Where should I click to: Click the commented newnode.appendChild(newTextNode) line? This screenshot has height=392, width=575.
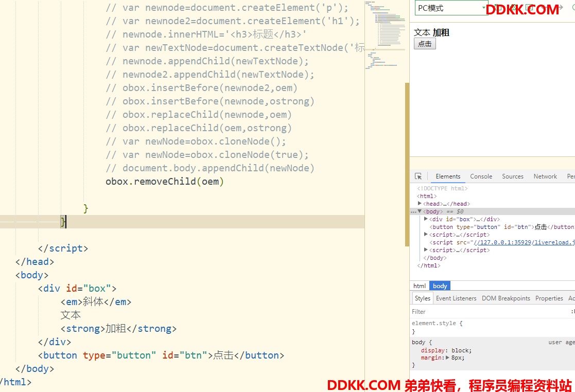[x=207, y=61]
